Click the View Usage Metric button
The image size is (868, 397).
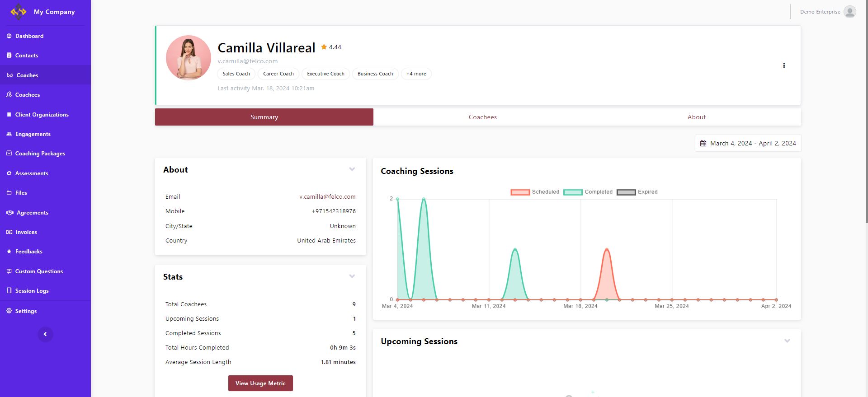click(260, 383)
